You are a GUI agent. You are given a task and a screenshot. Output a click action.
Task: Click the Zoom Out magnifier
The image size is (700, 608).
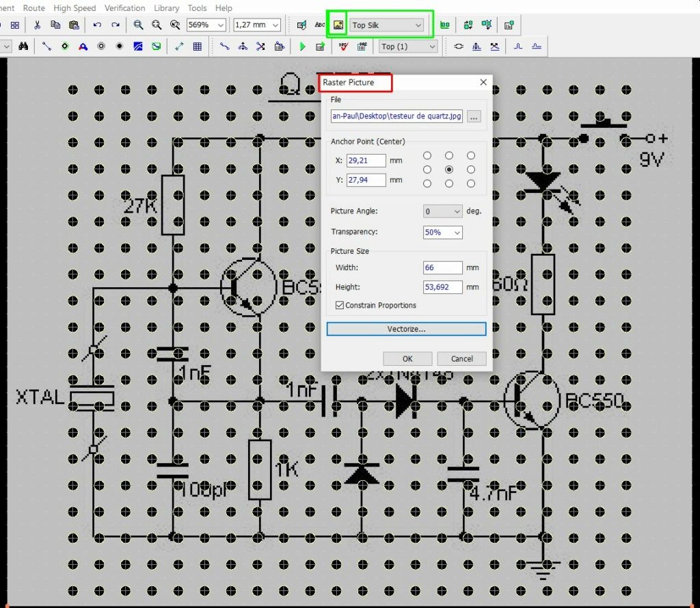[x=157, y=25]
